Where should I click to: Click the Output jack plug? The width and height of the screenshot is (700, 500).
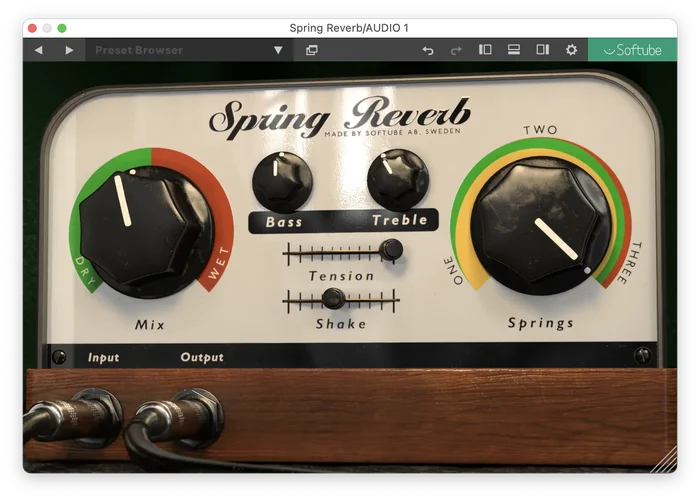click(x=179, y=420)
